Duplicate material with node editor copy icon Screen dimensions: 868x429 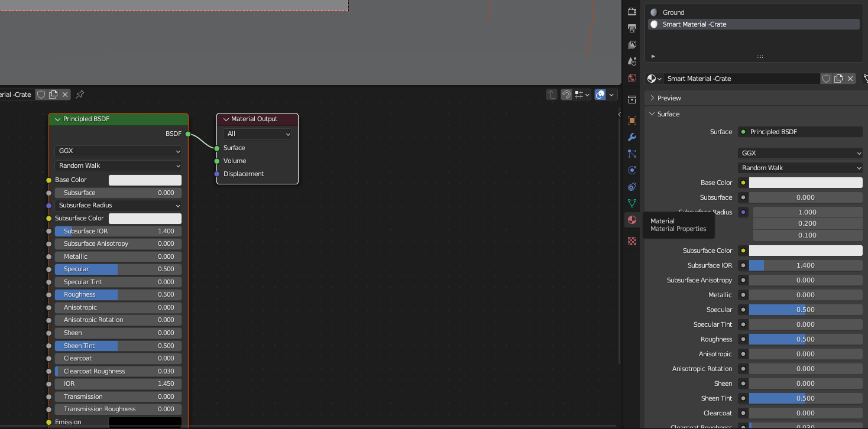coord(53,95)
